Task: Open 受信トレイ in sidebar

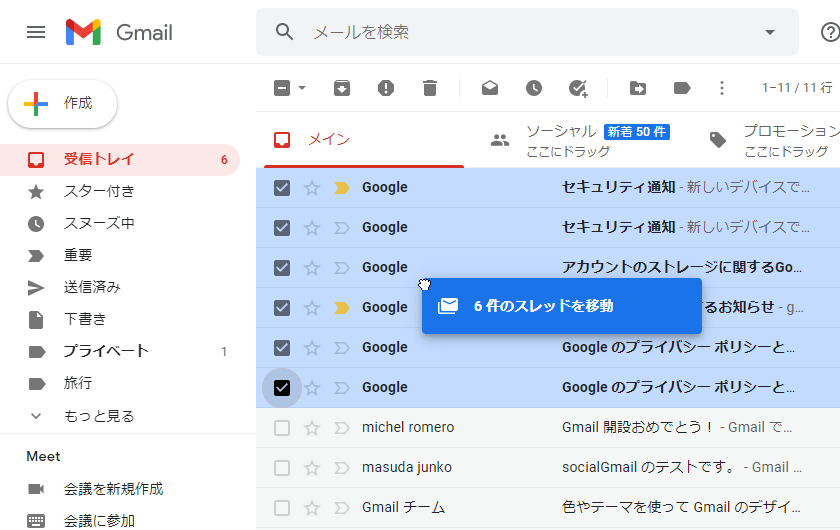Action: point(120,160)
